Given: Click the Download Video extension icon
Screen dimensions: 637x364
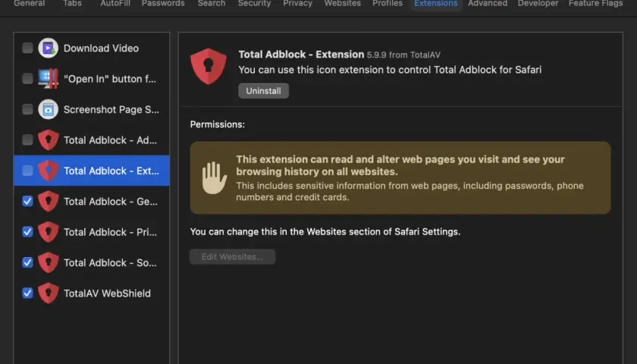Looking at the screenshot, I should [49, 48].
